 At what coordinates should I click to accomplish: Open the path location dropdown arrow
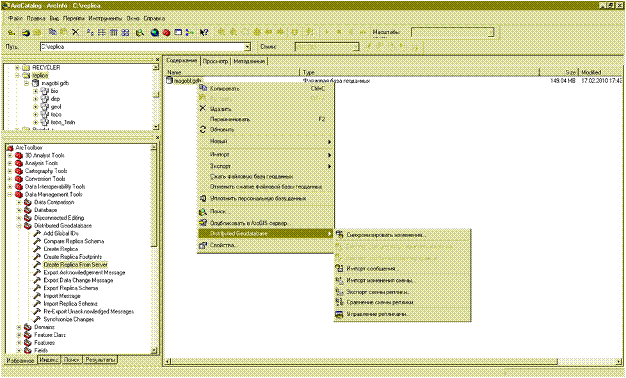(248, 47)
